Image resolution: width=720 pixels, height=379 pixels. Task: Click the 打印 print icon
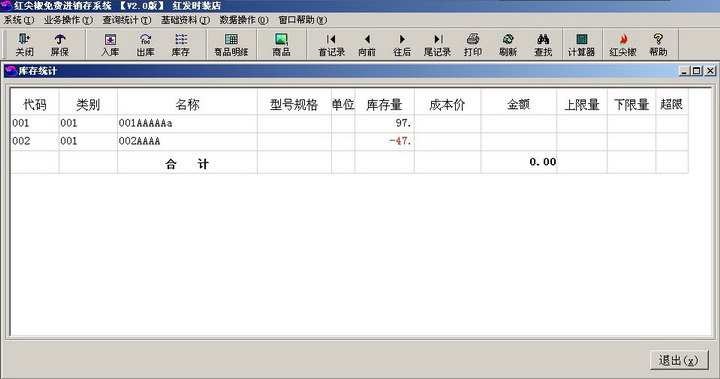pos(473,45)
